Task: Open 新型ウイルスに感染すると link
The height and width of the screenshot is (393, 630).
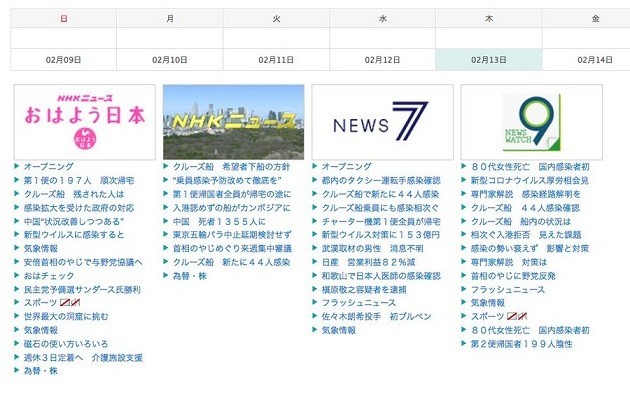Action: 74,235
